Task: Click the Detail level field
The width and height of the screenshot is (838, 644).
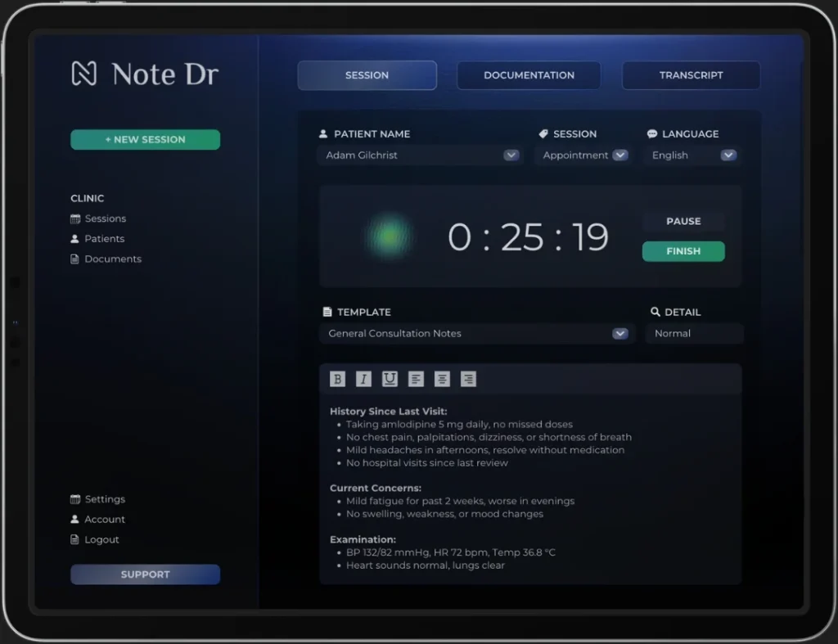Action: pyautogui.click(x=693, y=334)
